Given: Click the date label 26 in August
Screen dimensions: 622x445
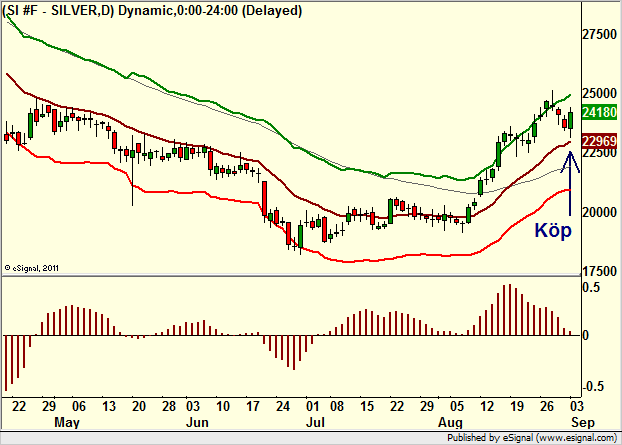Looking at the screenshot, I should point(547,406).
